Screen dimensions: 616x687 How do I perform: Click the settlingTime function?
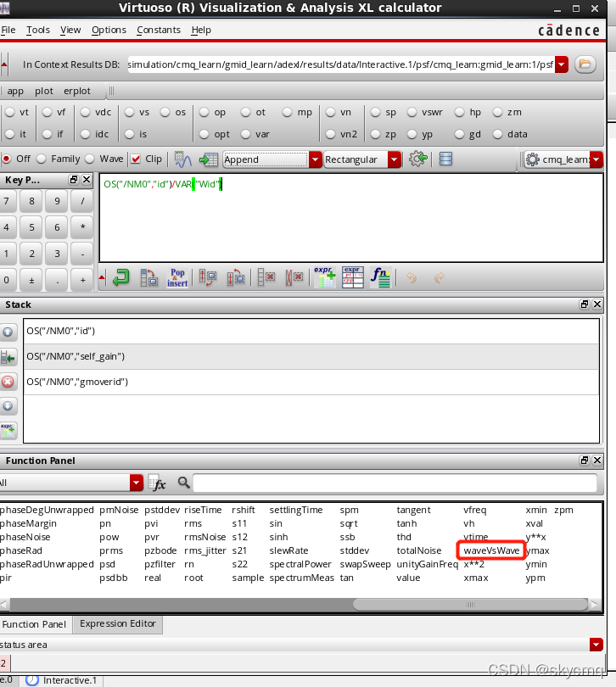point(296,510)
